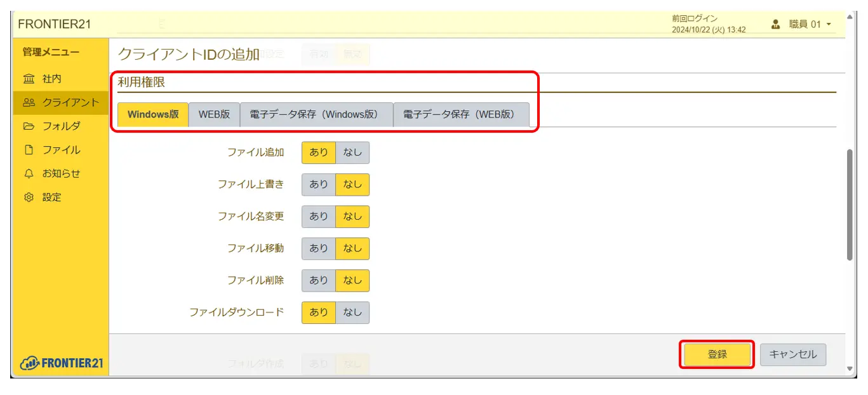Open the 職員 01 user dropdown

point(804,25)
